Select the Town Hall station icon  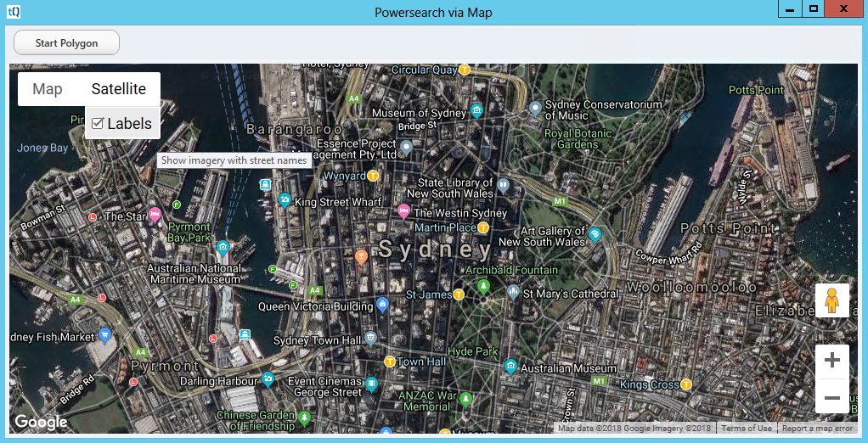pos(389,362)
